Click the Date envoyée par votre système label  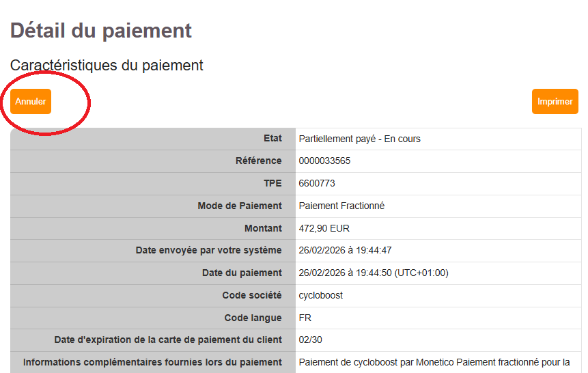click(x=208, y=250)
